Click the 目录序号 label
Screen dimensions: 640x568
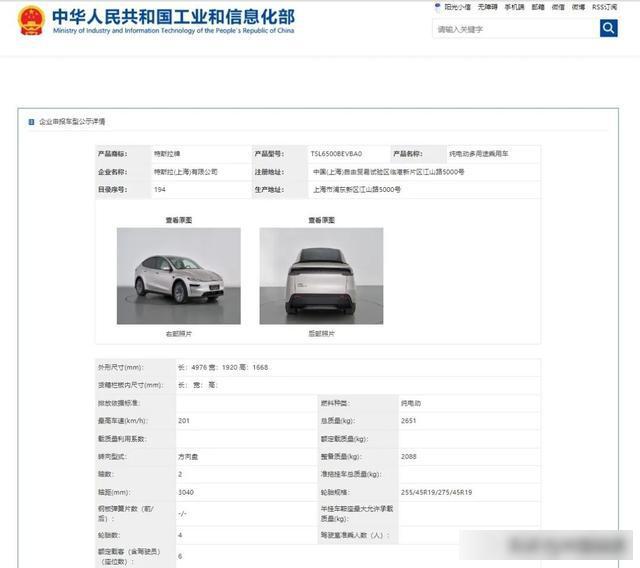pyautogui.click(x=112, y=189)
